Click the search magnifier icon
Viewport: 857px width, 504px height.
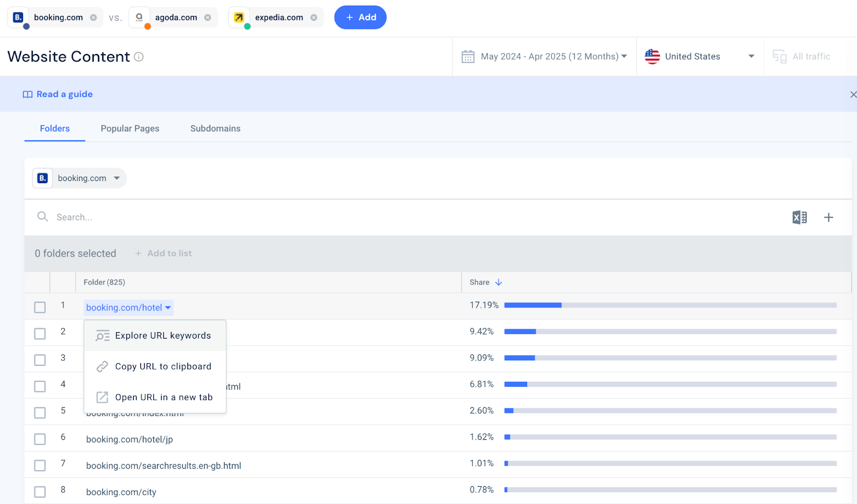click(x=43, y=216)
